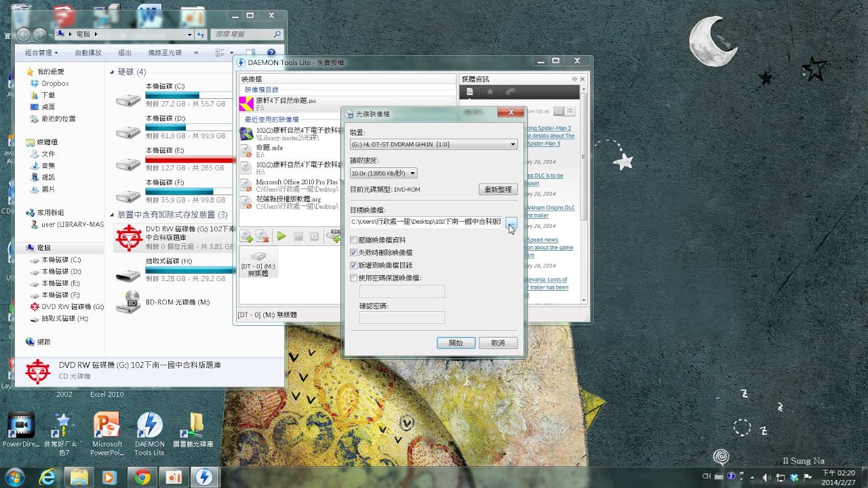Select 抽取式磁碟 (H:) in main pane
This screenshot has height=488, width=868.
click(x=173, y=270)
